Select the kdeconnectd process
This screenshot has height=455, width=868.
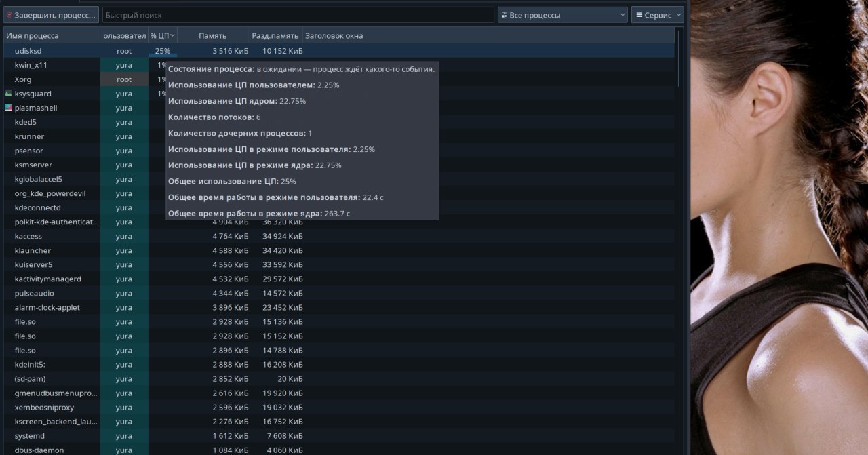(37, 207)
